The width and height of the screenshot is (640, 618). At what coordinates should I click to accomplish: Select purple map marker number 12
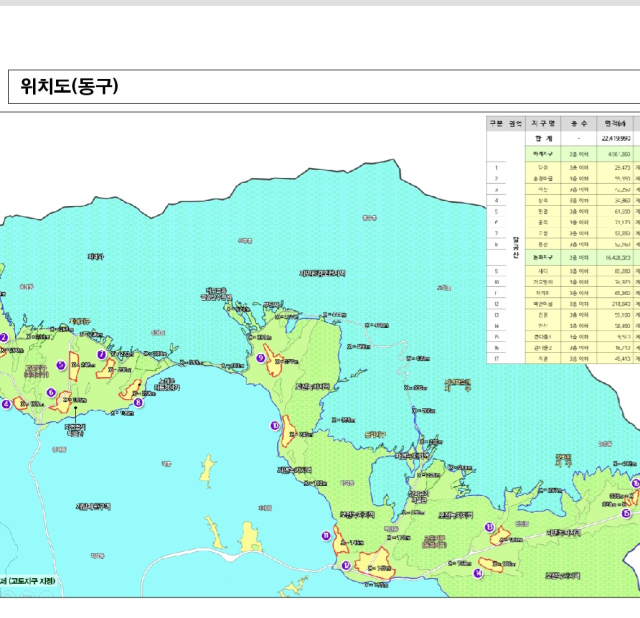pos(347,565)
